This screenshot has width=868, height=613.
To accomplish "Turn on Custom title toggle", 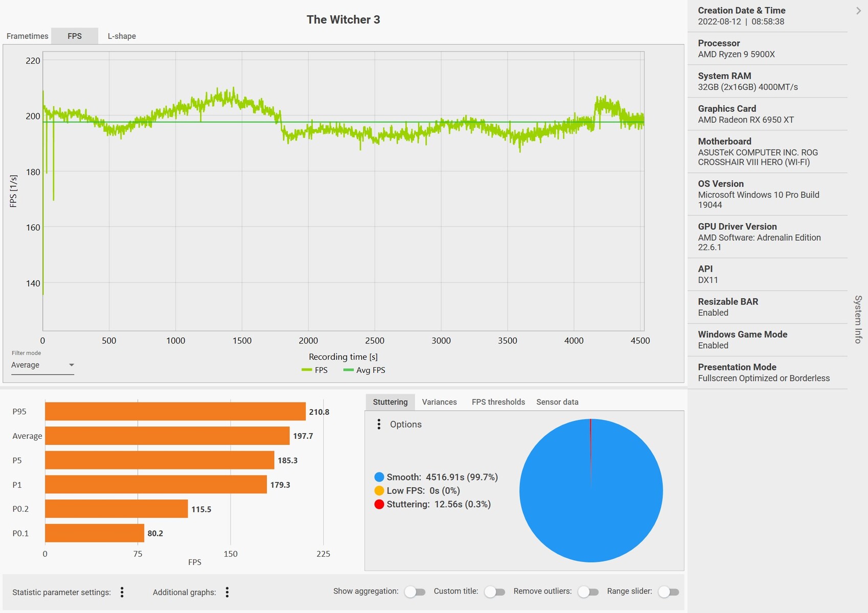I will click(x=494, y=592).
